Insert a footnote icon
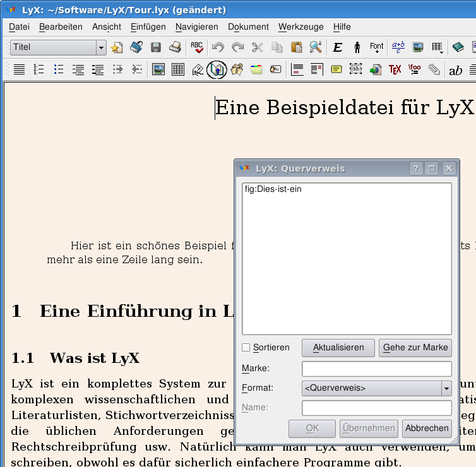Image resolution: width=476 pixels, height=467 pixels. click(x=297, y=69)
